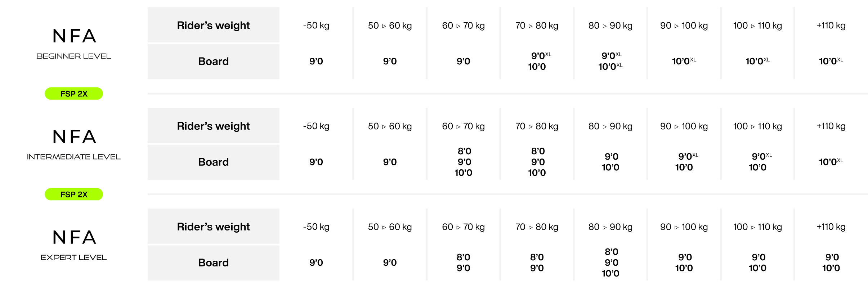Select expert +110 kg boards cell
The height and width of the screenshot is (288, 868).
pos(831,262)
